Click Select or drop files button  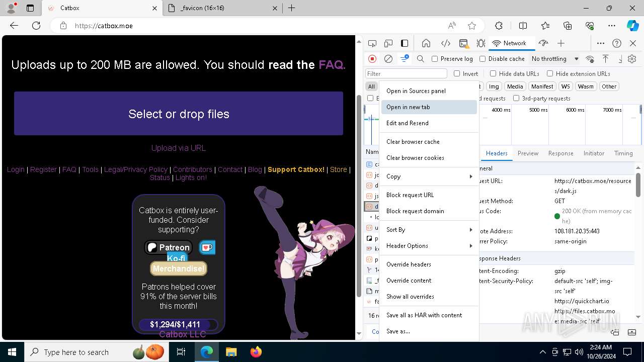(x=179, y=114)
